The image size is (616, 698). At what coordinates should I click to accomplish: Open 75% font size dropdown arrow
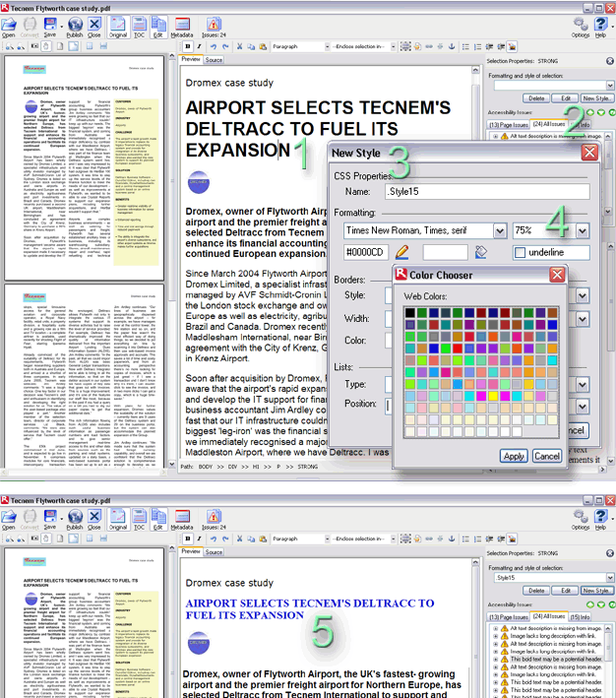(x=583, y=230)
